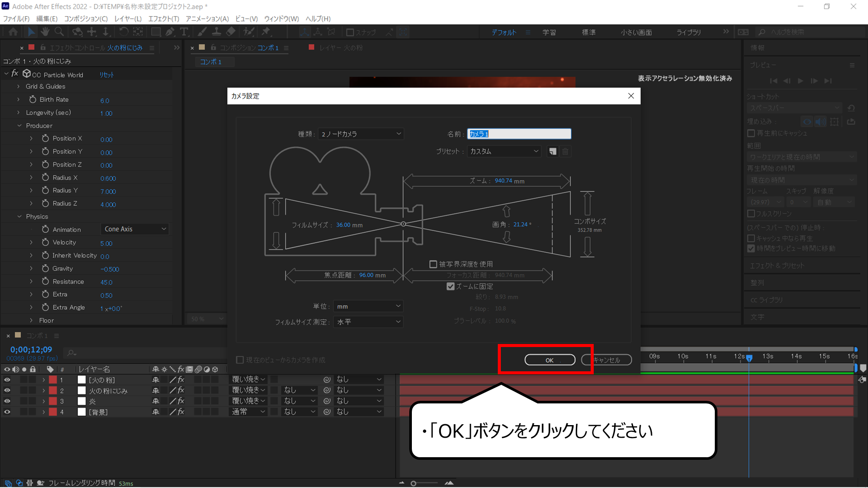Viewport: 868px width, 488px height.
Task: Open the エフェクト(T) menu
Action: 164,19
